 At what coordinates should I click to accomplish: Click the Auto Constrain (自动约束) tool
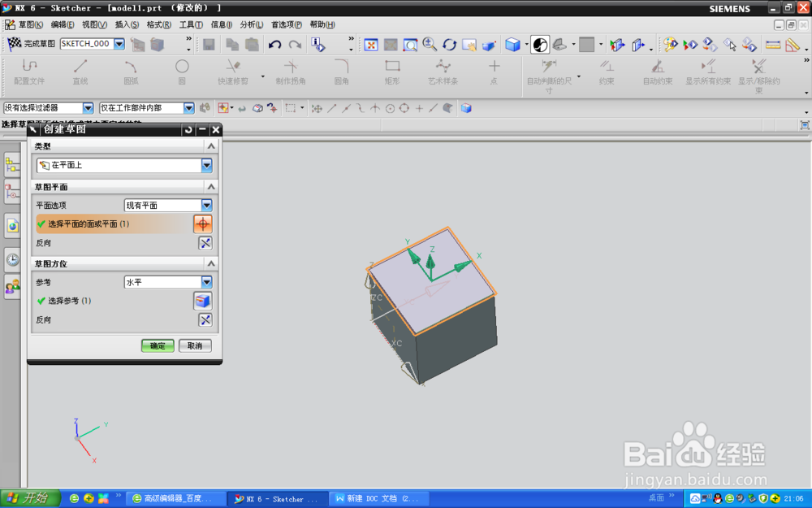(658, 72)
